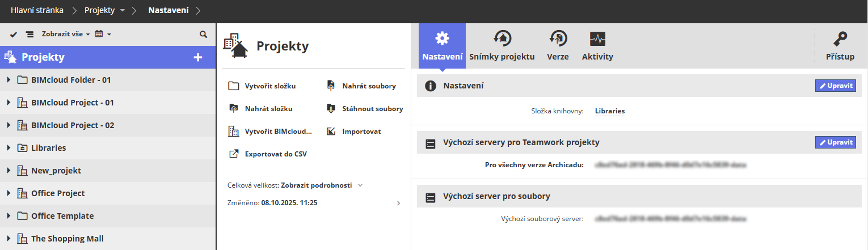Click Stáhnout soubory download icon

tap(331, 108)
